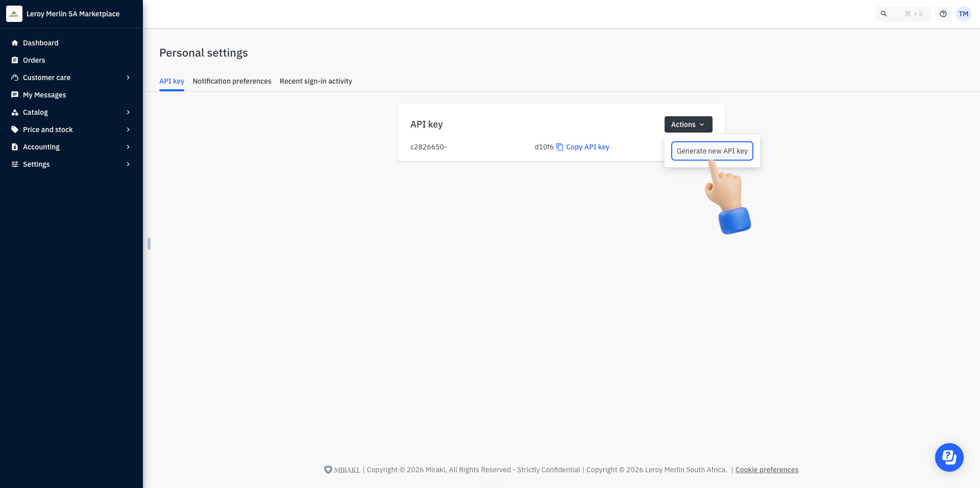Toggle the Actions dropdown button
Viewport: 980px width, 488px height.
[688, 124]
